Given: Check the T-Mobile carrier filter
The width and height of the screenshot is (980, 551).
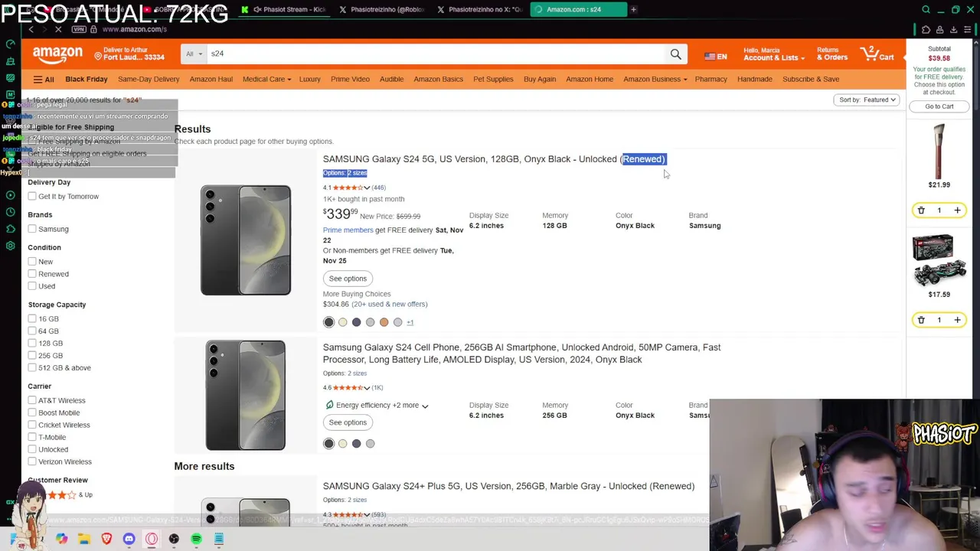Looking at the screenshot, I should pos(32,437).
